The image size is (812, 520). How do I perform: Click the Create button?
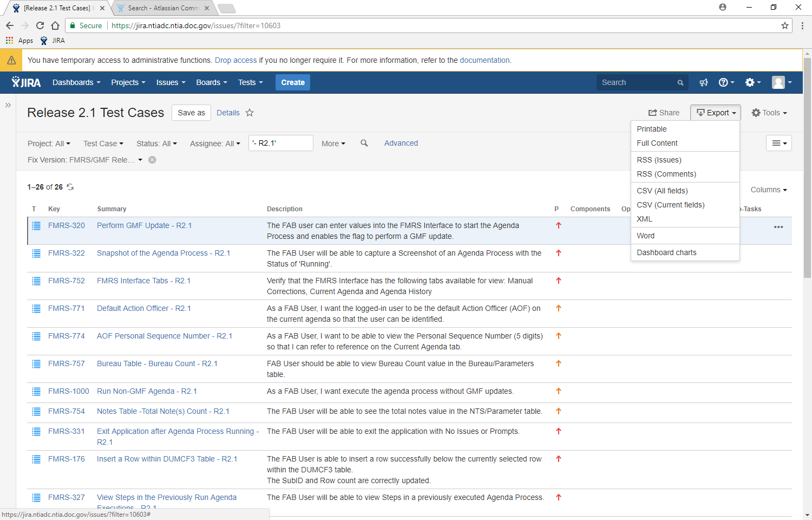(x=293, y=82)
